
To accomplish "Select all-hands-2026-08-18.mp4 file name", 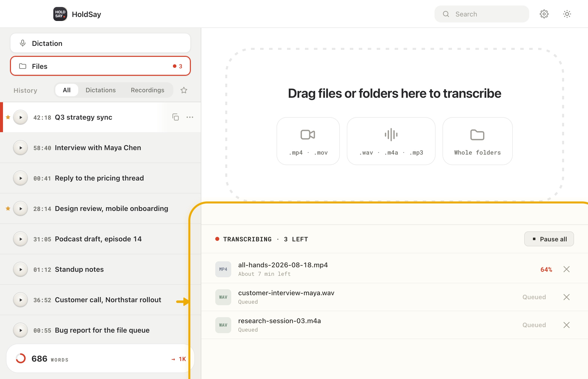I will 283,265.
